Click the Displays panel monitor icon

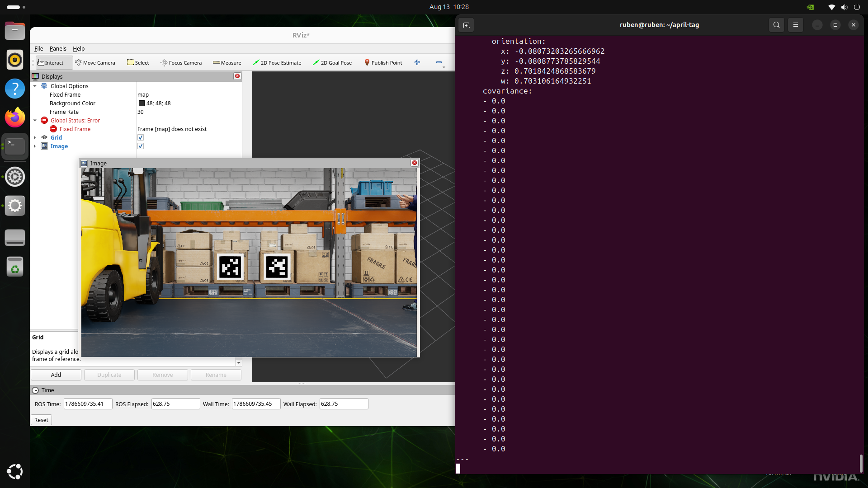click(x=35, y=76)
